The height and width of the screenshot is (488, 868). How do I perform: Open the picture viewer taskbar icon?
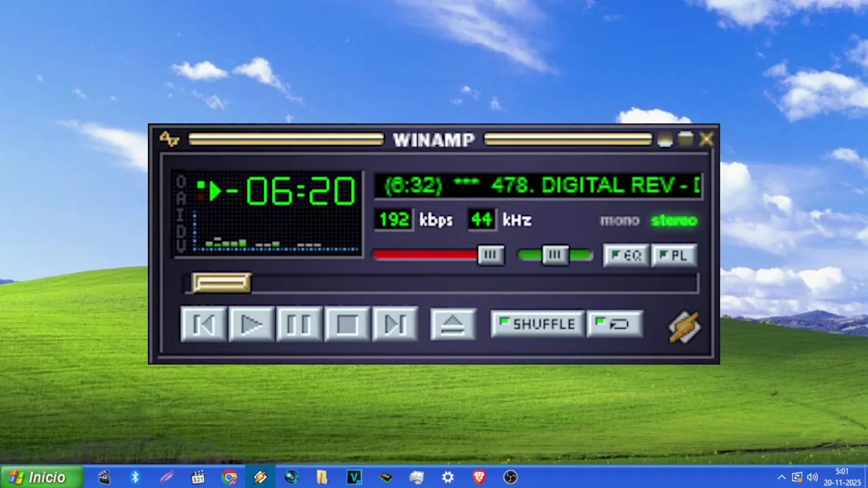(x=416, y=477)
